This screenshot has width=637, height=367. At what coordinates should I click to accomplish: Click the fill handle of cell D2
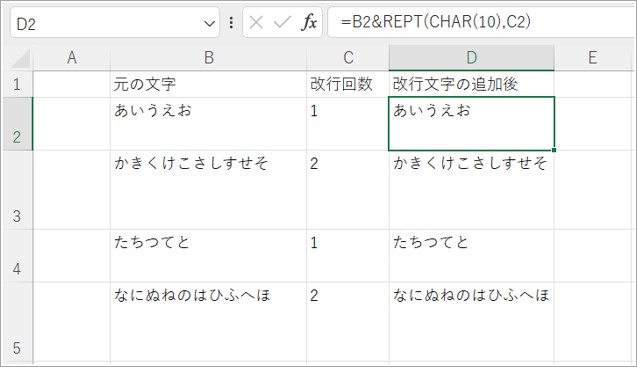pyautogui.click(x=554, y=150)
